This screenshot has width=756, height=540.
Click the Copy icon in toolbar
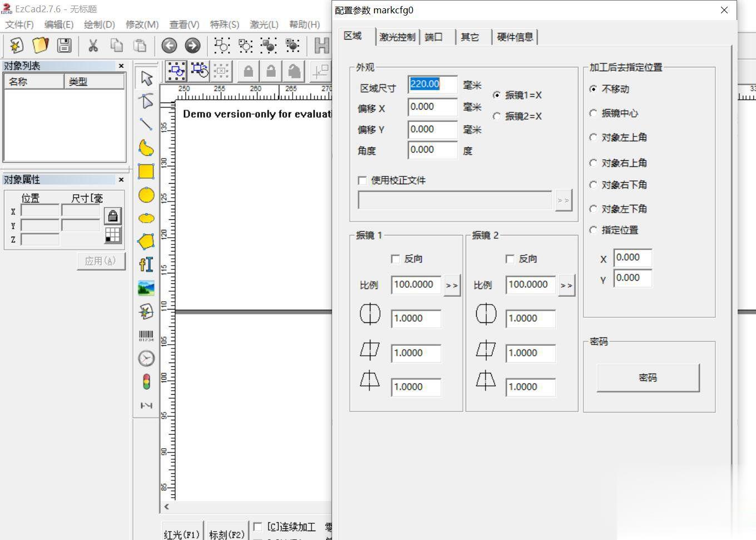point(117,45)
